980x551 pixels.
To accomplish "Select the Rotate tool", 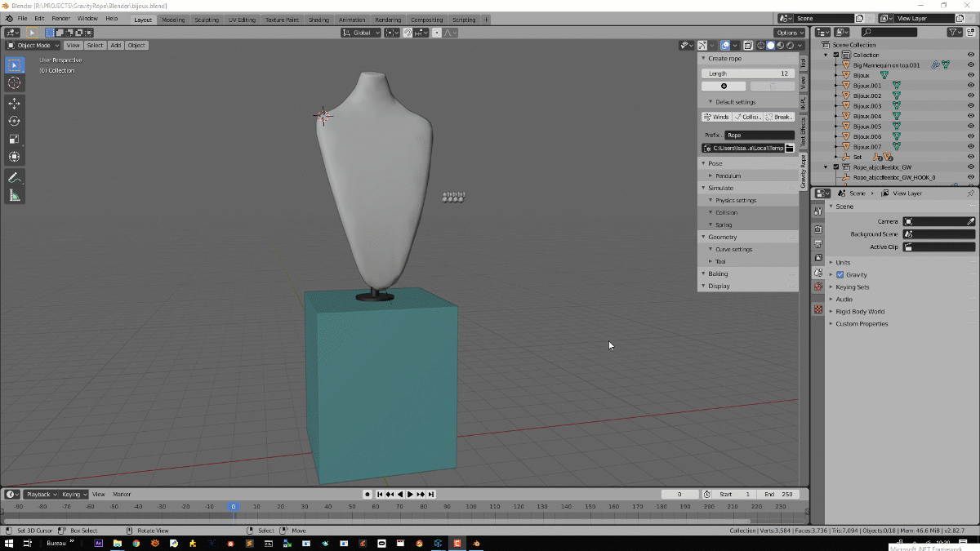I will tap(14, 121).
